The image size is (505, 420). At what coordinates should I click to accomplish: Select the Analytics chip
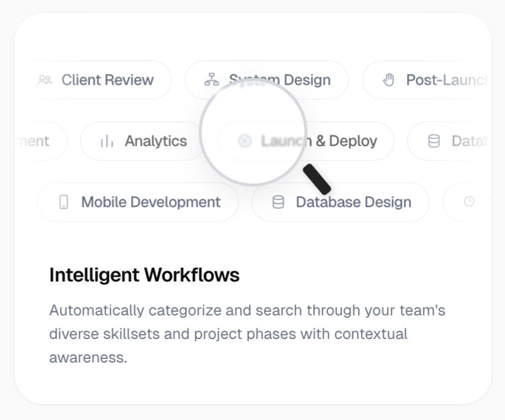[x=142, y=141]
